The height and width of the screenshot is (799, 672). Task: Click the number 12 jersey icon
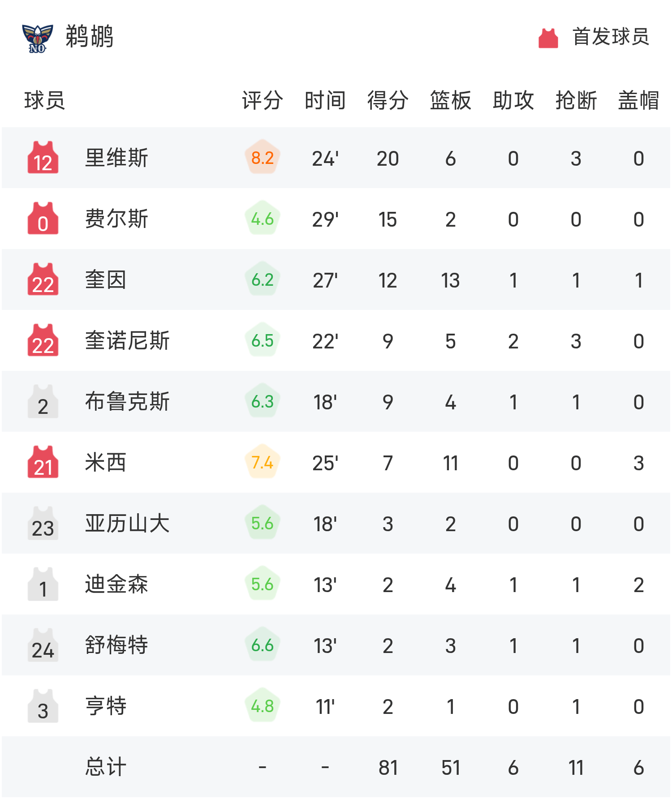click(43, 158)
